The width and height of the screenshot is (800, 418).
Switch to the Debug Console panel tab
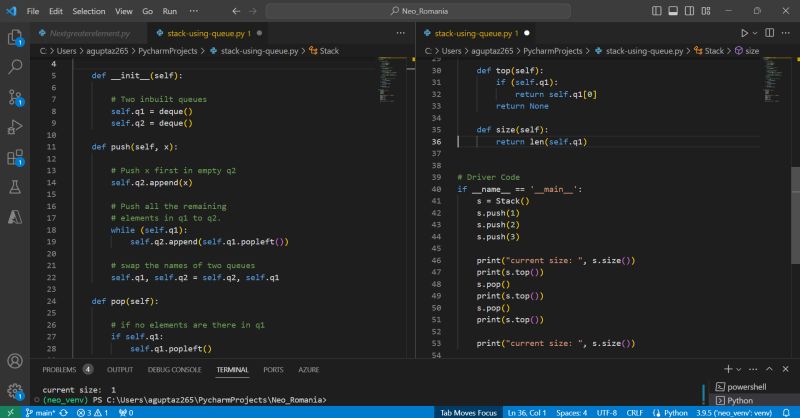[174, 369]
